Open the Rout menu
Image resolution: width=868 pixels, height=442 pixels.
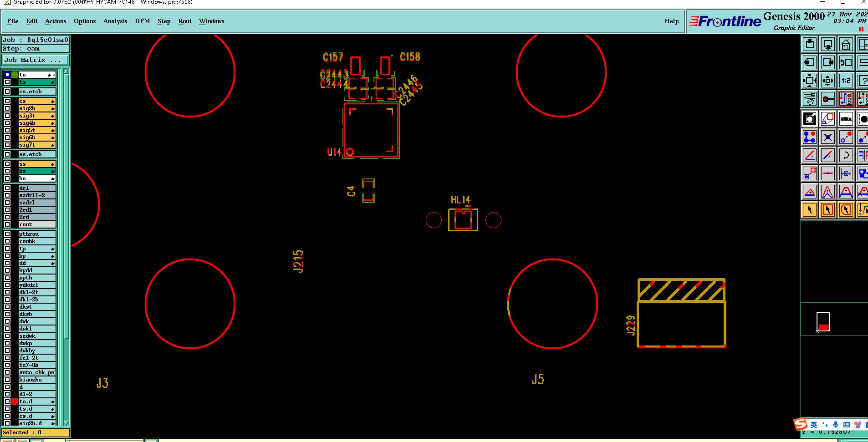pyautogui.click(x=185, y=21)
